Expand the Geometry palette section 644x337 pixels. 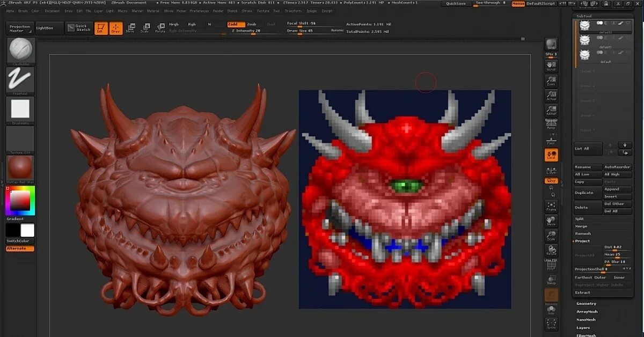[x=586, y=304]
